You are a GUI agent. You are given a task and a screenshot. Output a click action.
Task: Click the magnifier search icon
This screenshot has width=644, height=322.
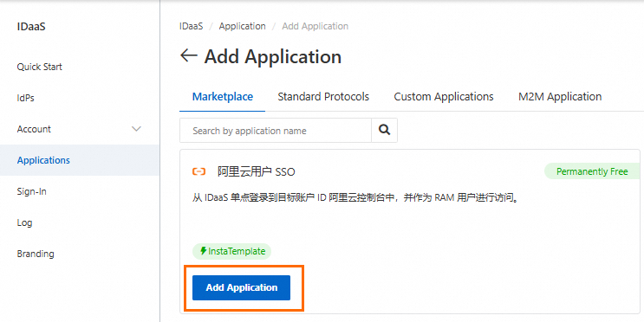click(x=384, y=131)
